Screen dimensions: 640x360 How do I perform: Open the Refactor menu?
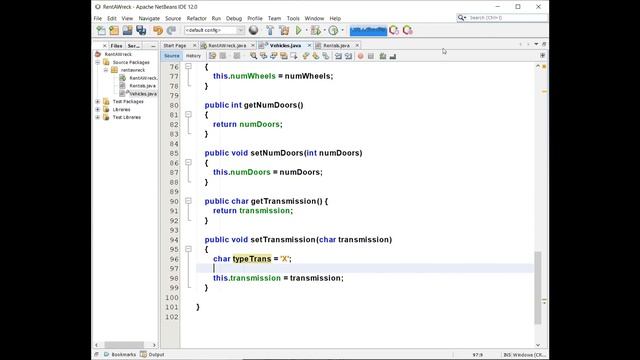click(x=196, y=18)
